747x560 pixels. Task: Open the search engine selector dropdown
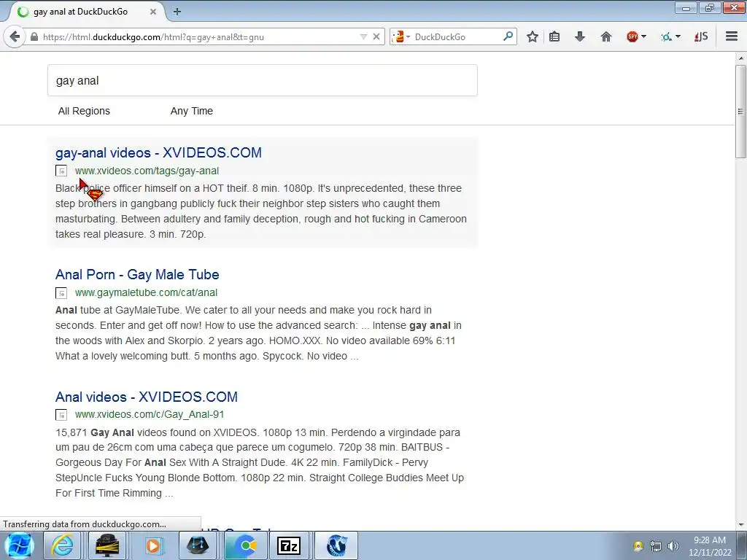401,36
